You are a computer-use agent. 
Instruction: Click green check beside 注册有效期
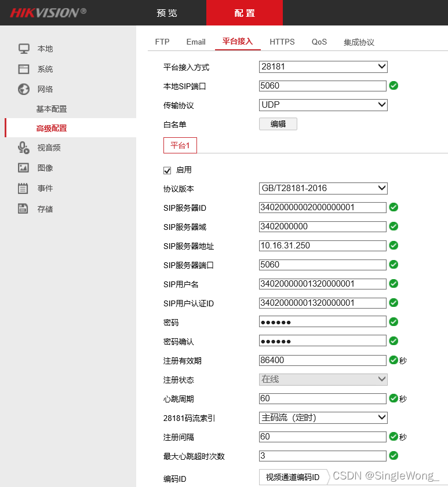point(394,360)
